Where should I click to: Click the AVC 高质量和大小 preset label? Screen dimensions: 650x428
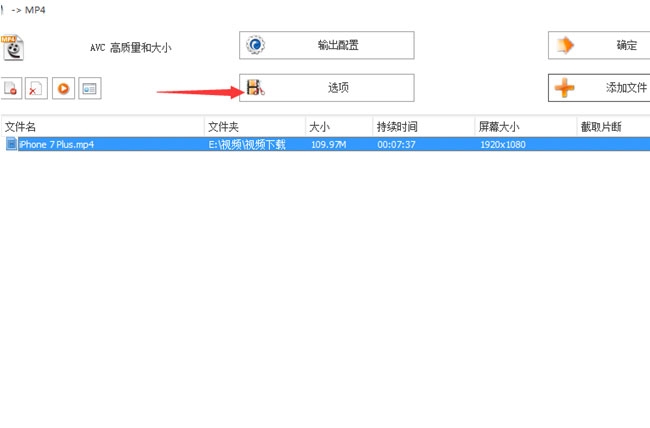[x=131, y=48]
